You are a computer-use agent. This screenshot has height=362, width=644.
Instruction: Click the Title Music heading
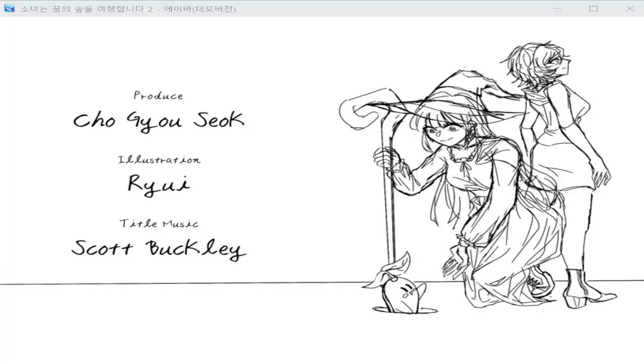pyautogui.click(x=159, y=223)
